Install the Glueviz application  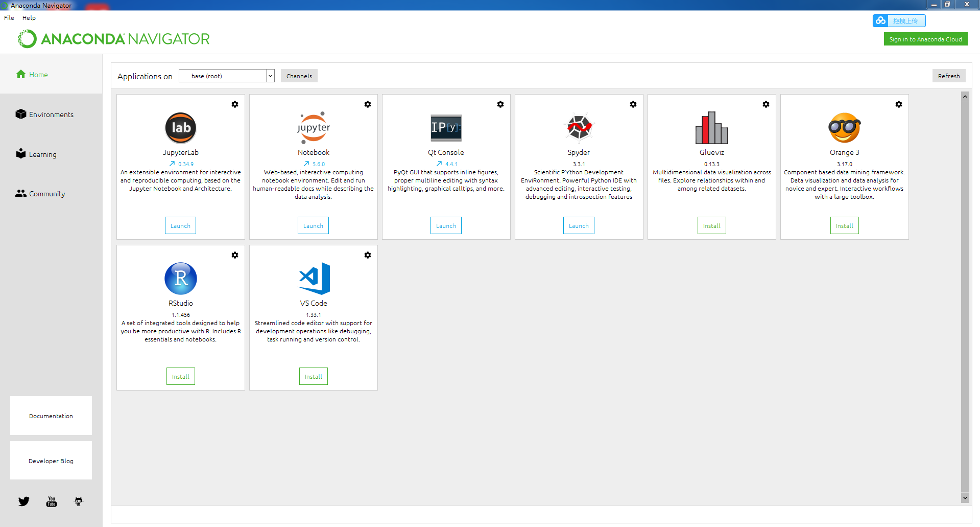pos(711,225)
